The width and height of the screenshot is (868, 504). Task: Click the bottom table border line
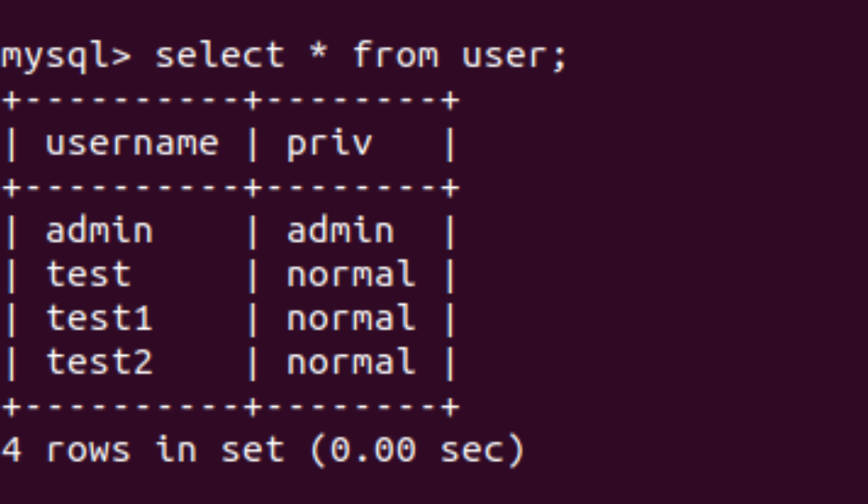pos(230,407)
